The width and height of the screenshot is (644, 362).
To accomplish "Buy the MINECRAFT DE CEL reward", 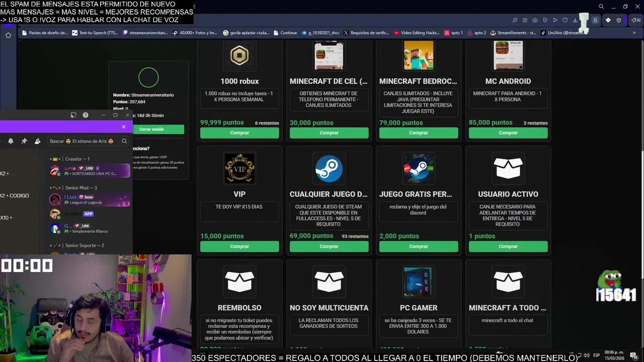I will tap(329, 133).
